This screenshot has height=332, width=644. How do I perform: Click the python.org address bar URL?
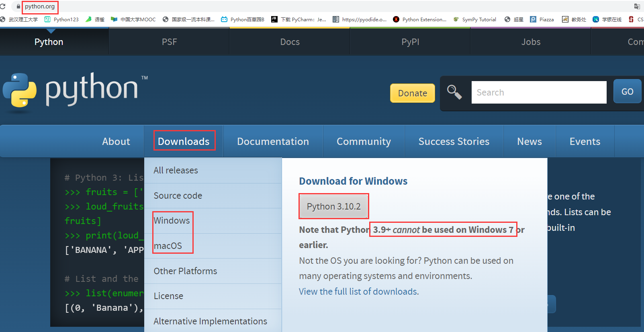40,6
